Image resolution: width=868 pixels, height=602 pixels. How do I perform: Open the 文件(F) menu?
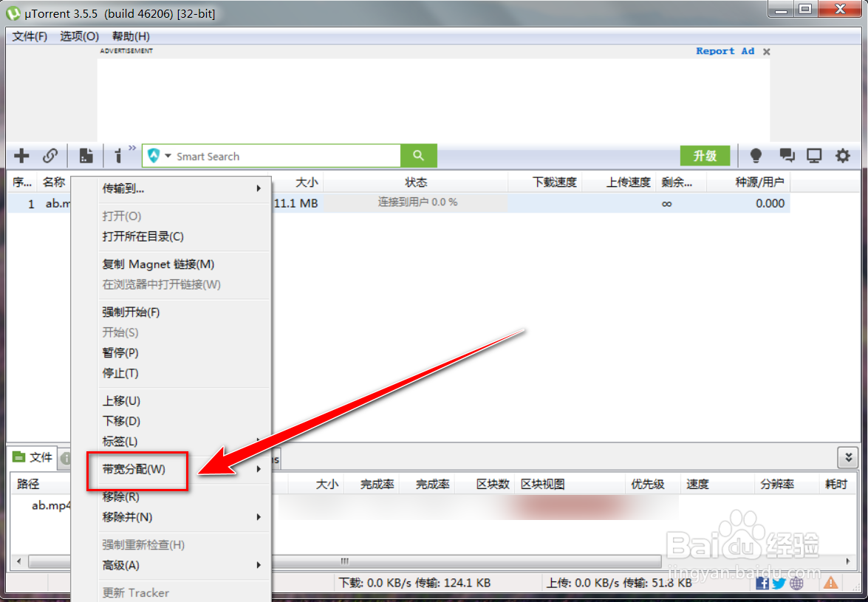coord(30,36)
